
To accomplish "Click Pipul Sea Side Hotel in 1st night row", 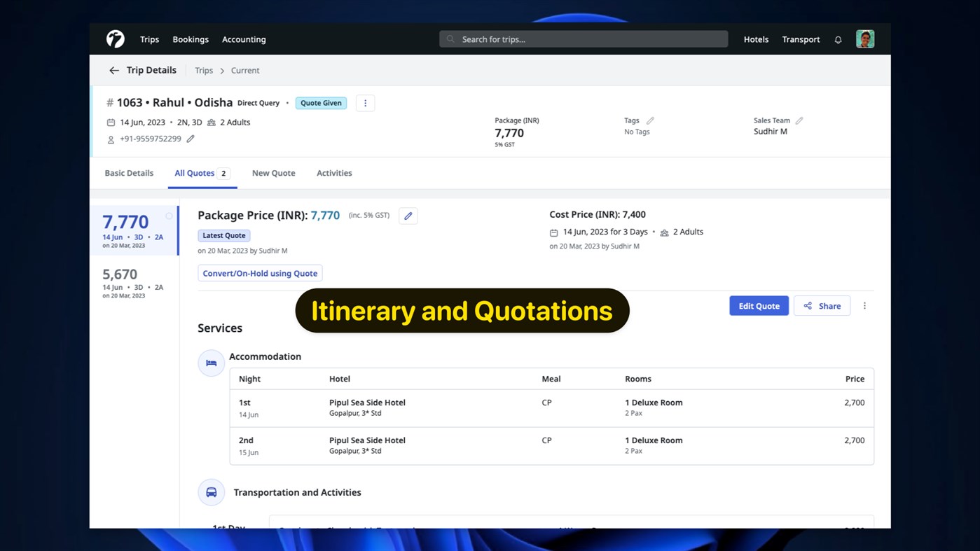I will (x=367, y=403).
